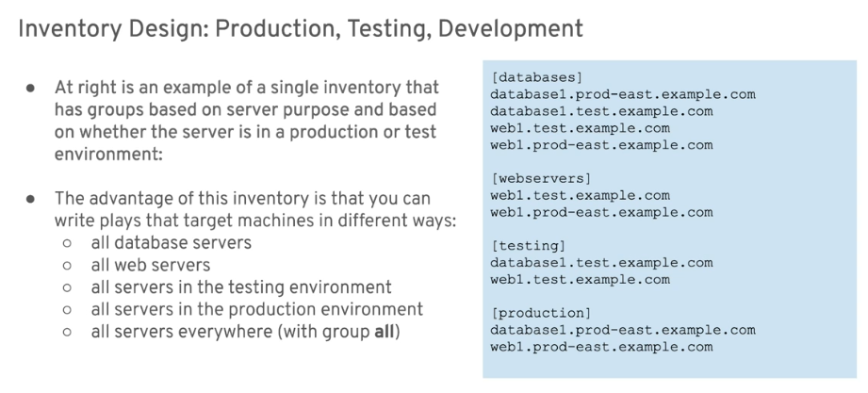Select the [webservers] group header

[541, 178]
